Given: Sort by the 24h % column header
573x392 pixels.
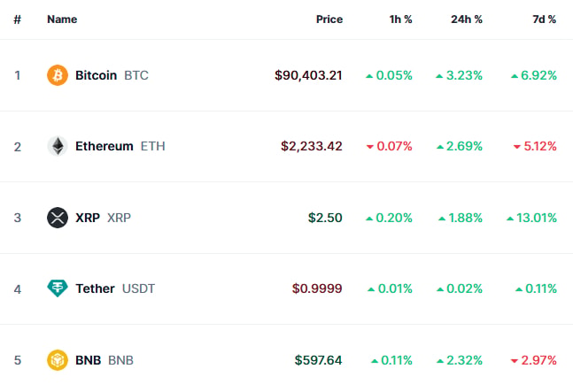Looking at the screenshot, I should [467, 19].
